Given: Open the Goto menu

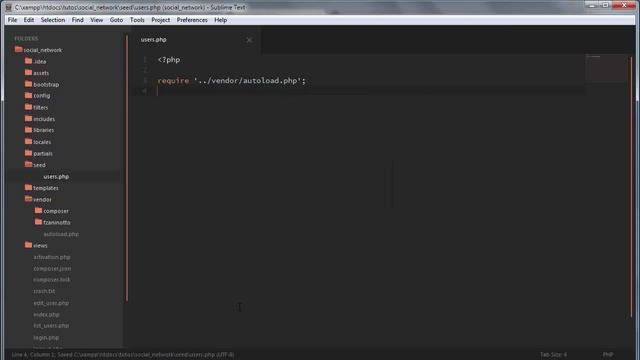Looking at the screenshot, I should [116, 20].
